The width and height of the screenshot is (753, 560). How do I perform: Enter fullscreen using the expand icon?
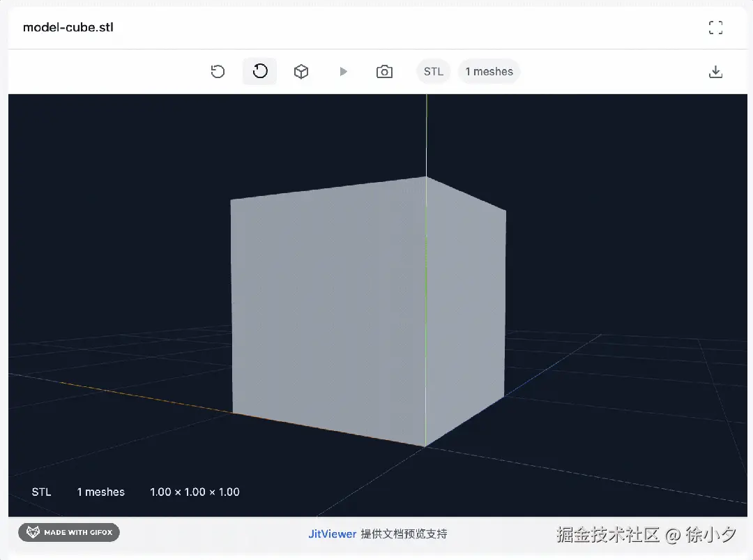pyautogui.click(x=715, y=28)
